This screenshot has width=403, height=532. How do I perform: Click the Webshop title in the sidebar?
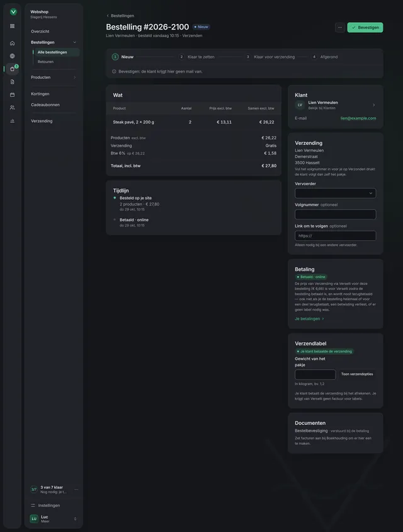pyautogui.click(x=39, y=11)
